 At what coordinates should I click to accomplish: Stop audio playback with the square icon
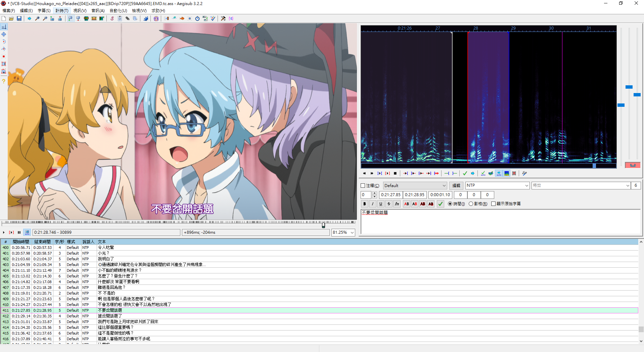(395, 173)
